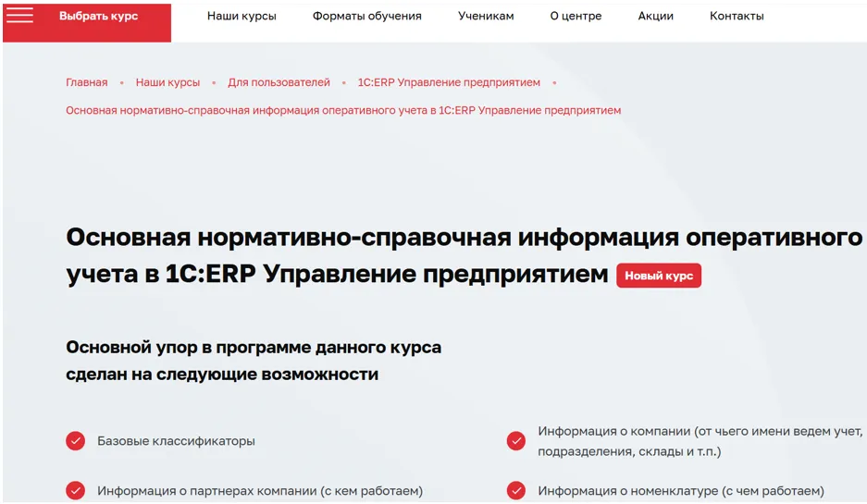
Task: Click the current-page breadcrumb "Основная нормативно-справочная информация…"
Action: pyautogui.click(x=343, y=110)
